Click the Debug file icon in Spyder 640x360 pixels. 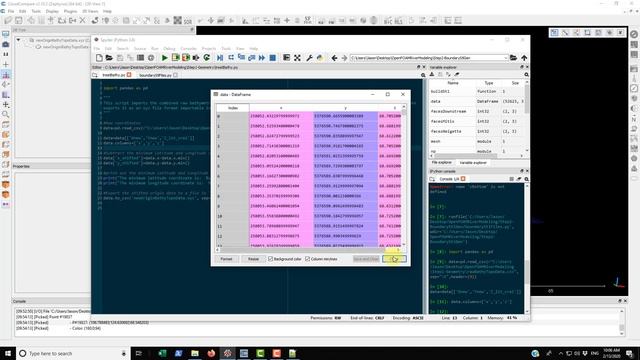(220, 58)
